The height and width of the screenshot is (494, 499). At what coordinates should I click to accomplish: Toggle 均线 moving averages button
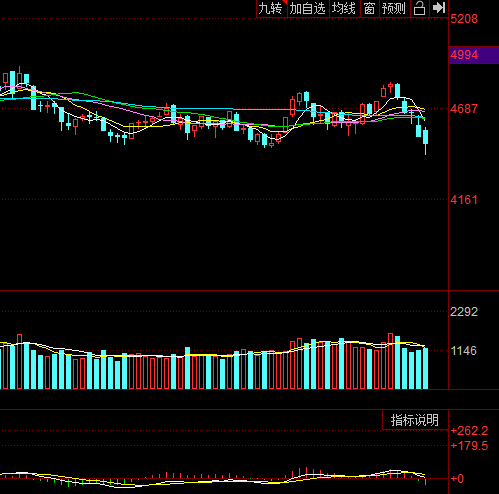pos(344,8)
